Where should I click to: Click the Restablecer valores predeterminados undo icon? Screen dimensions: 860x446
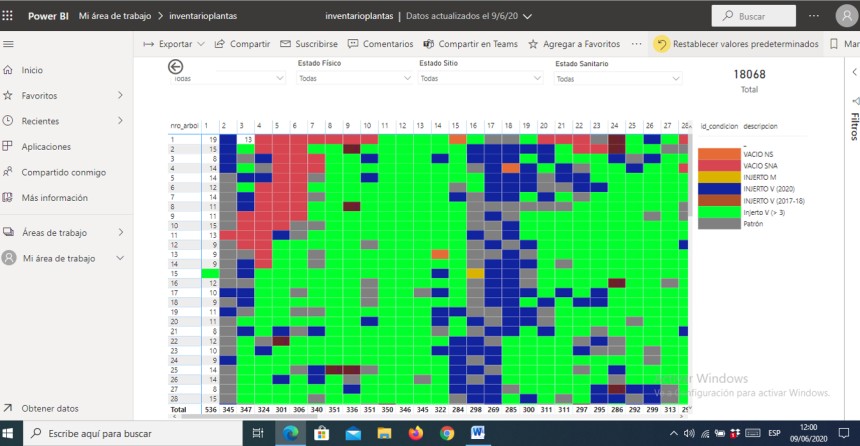pyautogui.click(x=661, y=44)
